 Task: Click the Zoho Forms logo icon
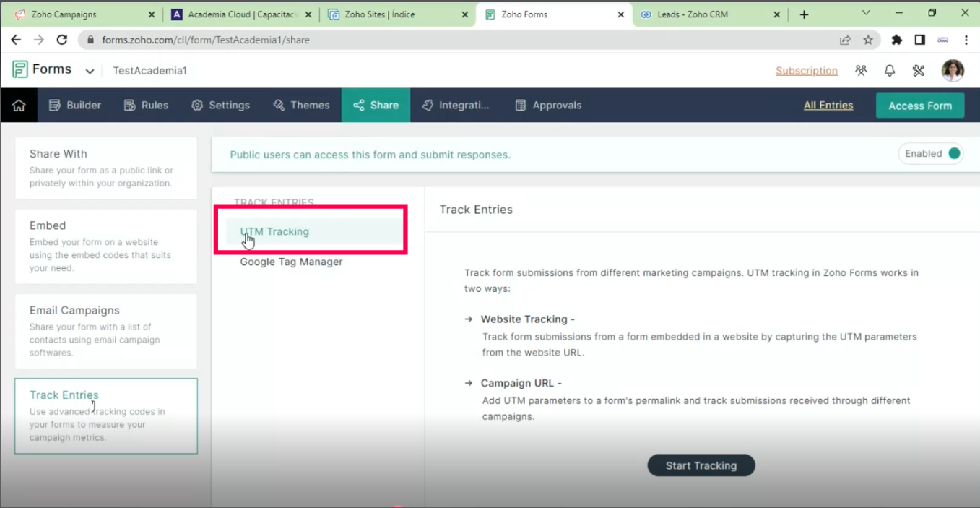20,69
